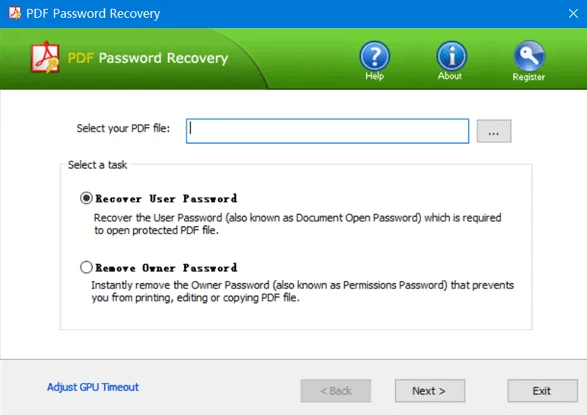Viewport: 587px width, 415px height.
Task: Click the PDF Password Recovery banner title text
Action: pyautogui.click(x=148, y=58)
